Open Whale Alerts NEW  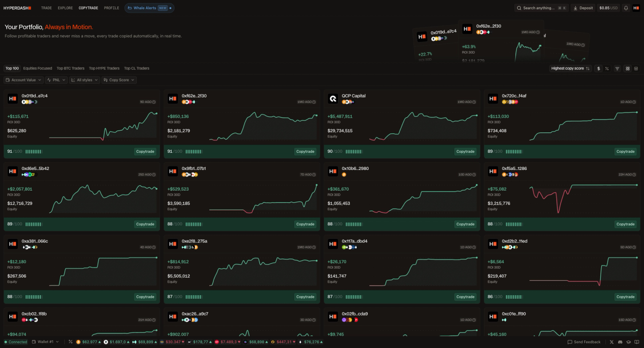(149, 8)
